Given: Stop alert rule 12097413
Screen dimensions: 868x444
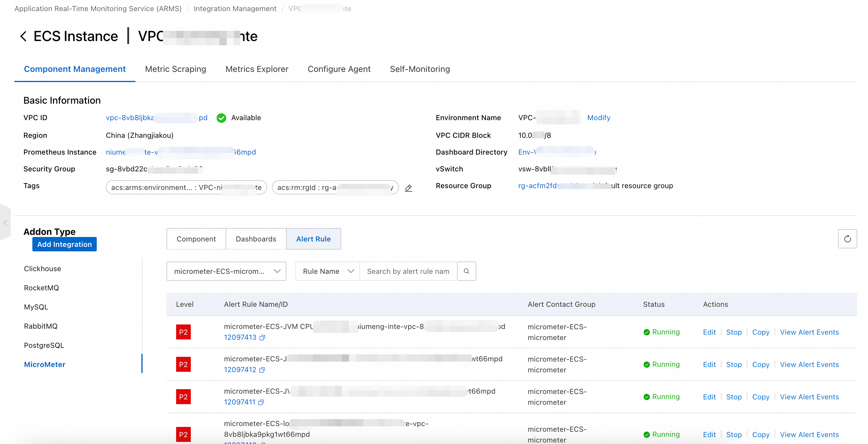Looking at the screenshot, I should pyautogui.click(x=734, y=332).
